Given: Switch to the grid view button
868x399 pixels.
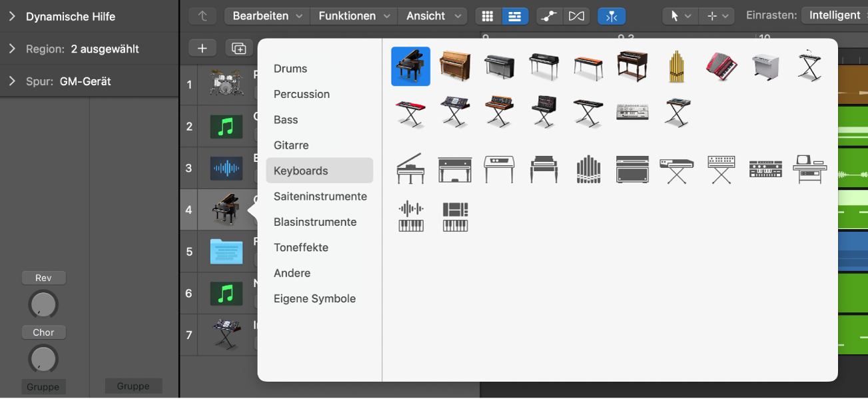Looking at the screenshot, I should [488, 16].
